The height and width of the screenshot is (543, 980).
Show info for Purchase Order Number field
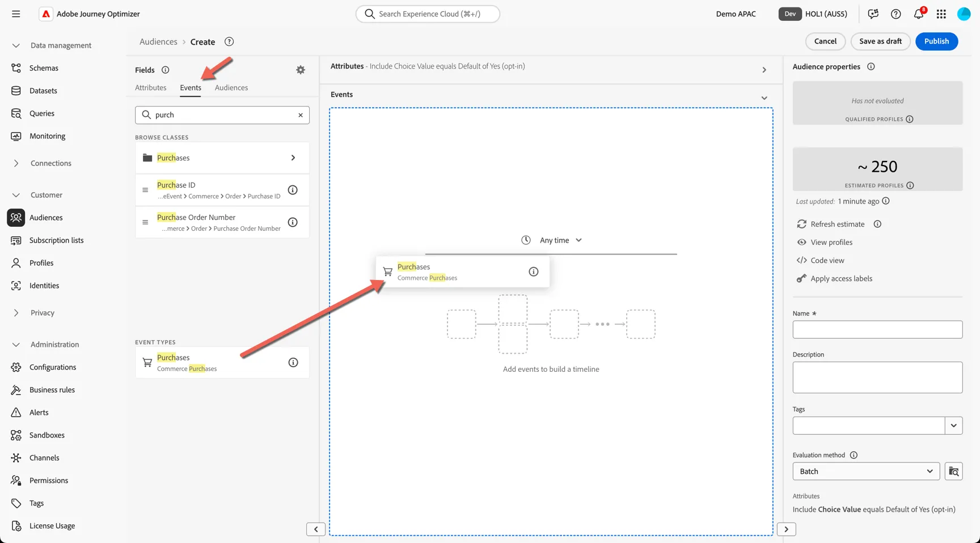pyautogui.click(x=293, y=222)
